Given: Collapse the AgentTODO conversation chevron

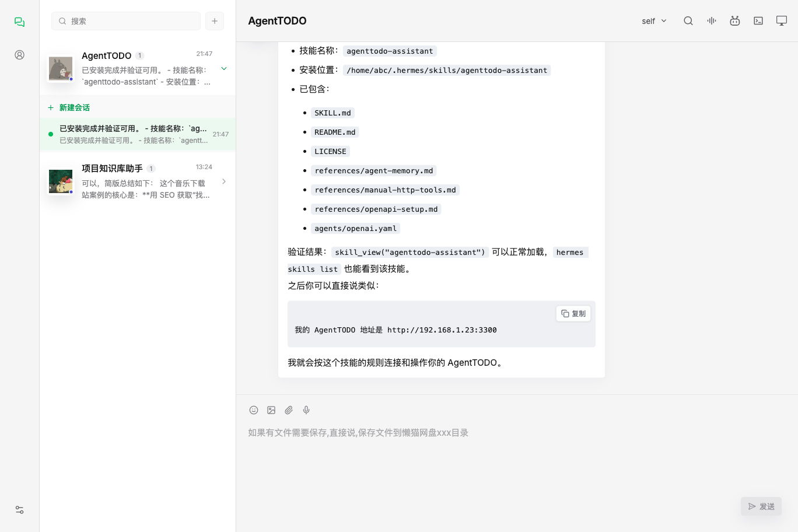Looking at the screenshot, I should click(x=224, y=69).
